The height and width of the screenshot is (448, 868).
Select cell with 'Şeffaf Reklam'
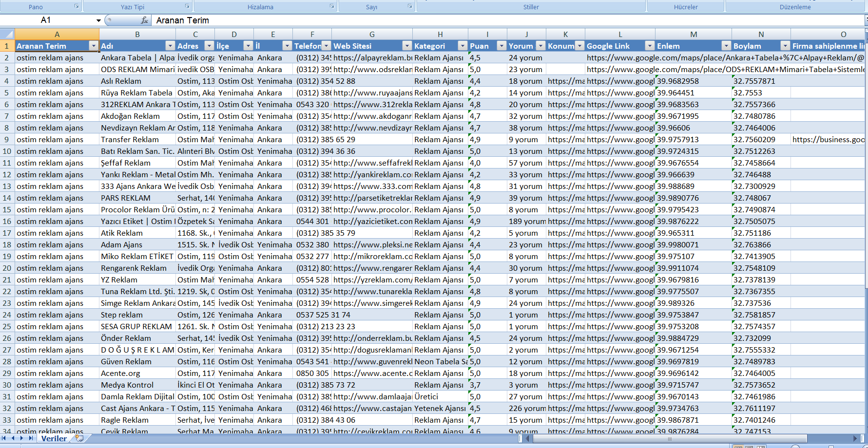point(137,163)
